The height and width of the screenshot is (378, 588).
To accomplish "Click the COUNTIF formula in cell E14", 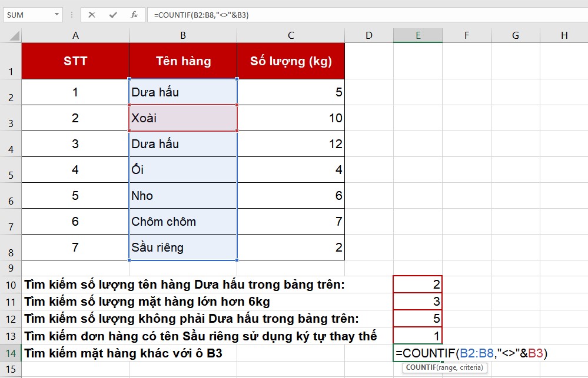I will (x=471, y=353).
